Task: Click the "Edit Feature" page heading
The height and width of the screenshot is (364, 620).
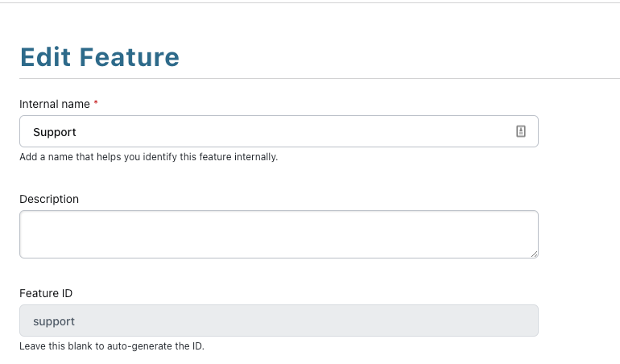Action: (x=99, y=57)
